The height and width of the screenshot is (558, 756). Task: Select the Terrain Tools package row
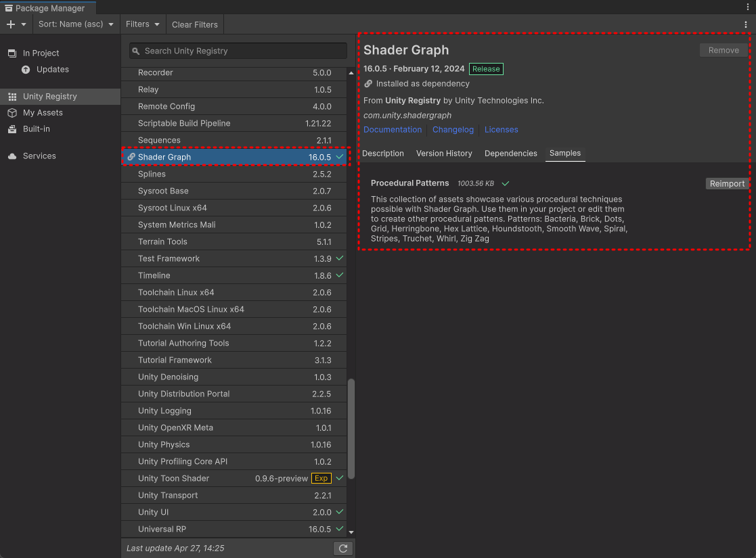tap(234, 241)
